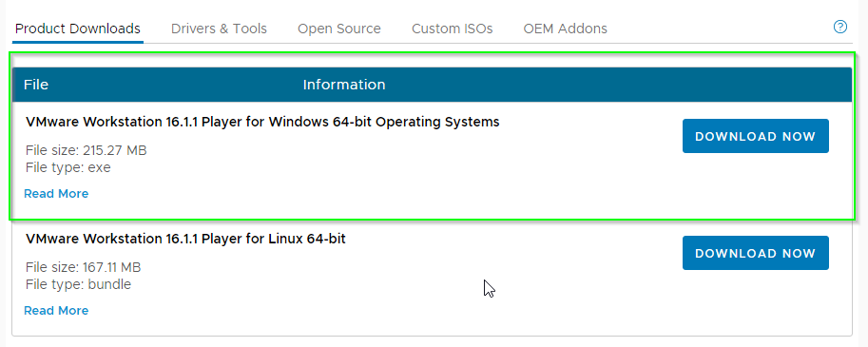Click the Information column header

point(344,85)
